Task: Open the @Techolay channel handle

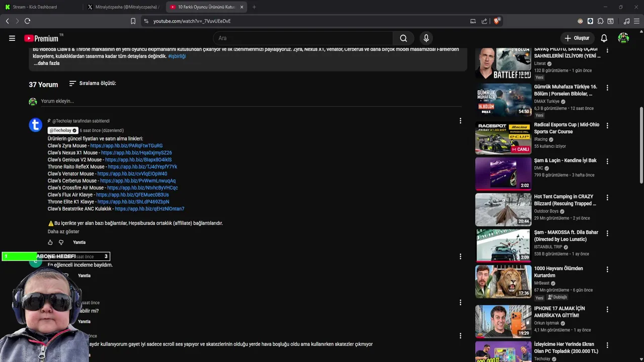Action: (63, 131)
